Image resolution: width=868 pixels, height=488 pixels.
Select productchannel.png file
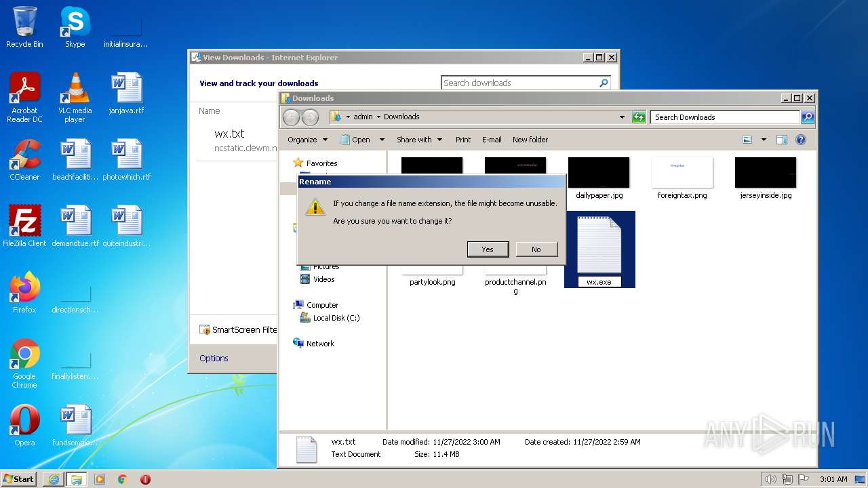(x=515, y=286)
